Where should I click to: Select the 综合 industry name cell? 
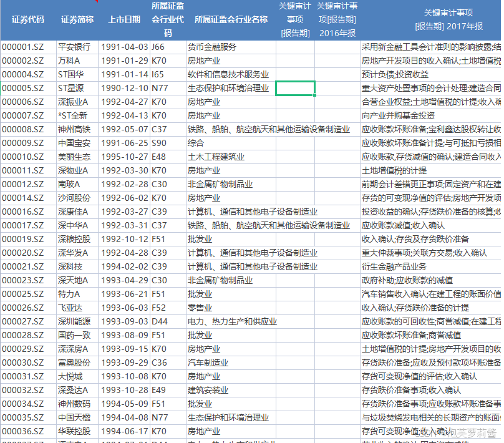231,143
